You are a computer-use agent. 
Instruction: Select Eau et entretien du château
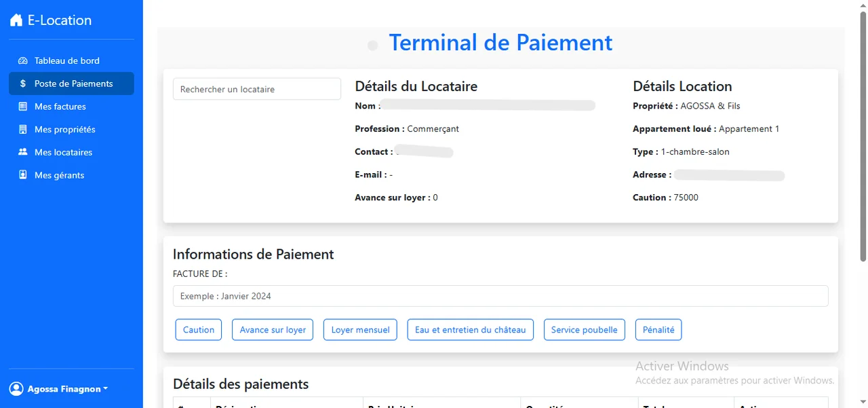[x=471, y=330]
